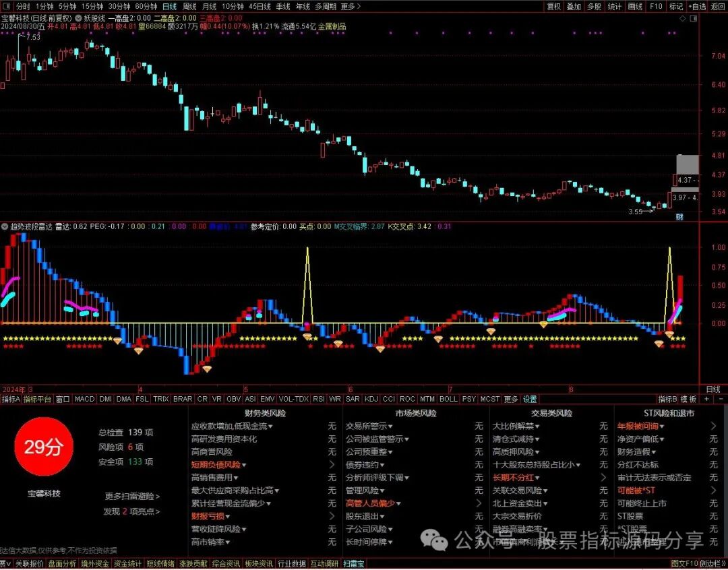Open the 更多 periods dropdown

click(351, 7)
